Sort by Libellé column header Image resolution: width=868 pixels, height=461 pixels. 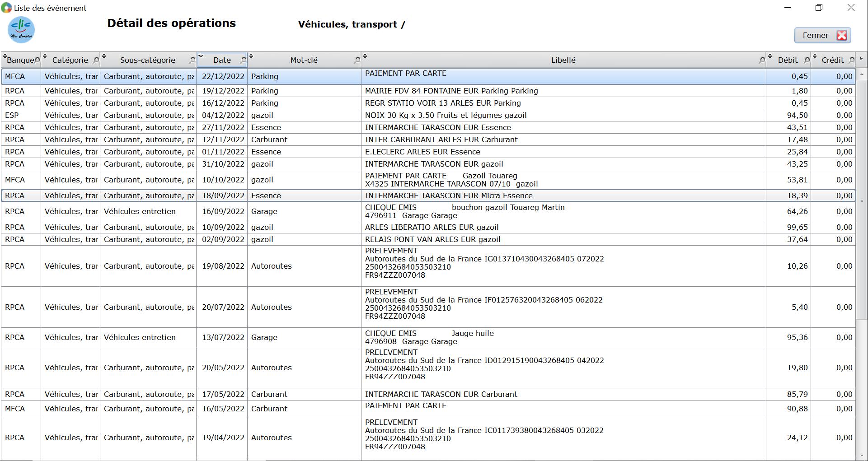click(563, 60)
